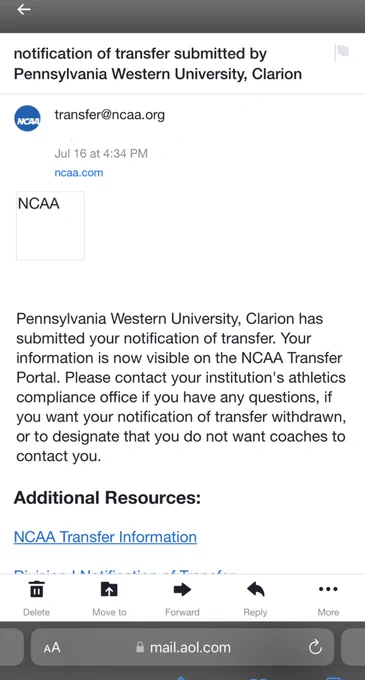Tap the Forward label in the toolbar

182,612
